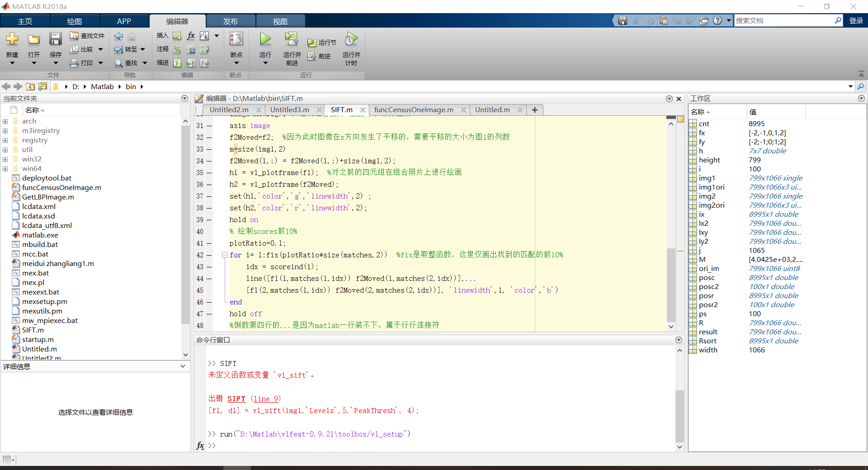This screenshot has height=470, width=868.
Task: Switch to the Untitled3.m editor tab
Action: [x=289, y=109]
